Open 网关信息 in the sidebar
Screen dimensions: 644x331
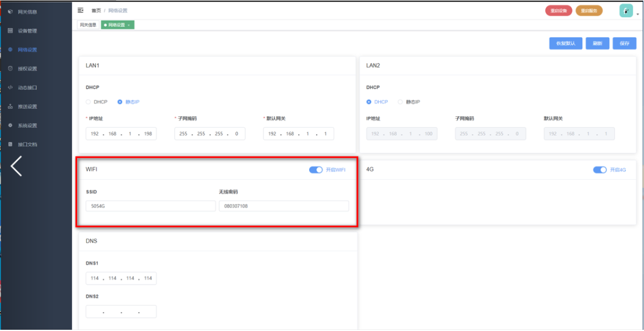pos(27,11)
